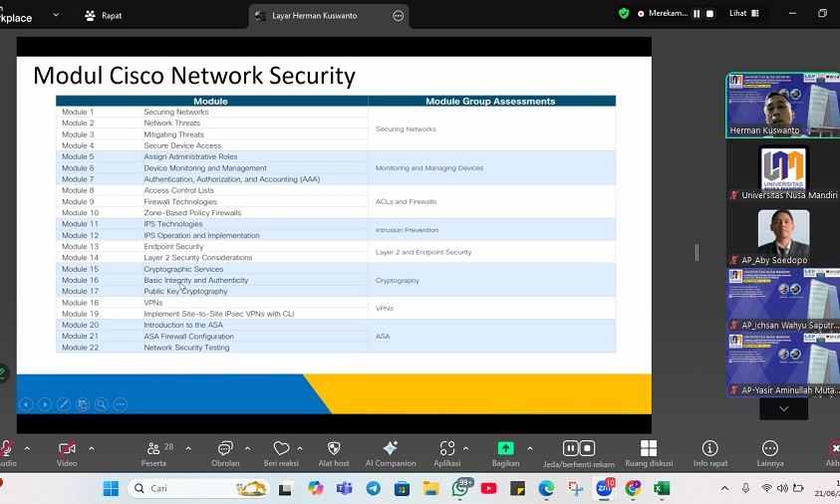
Task: Click 'Intrusion Prevention' group assessment cell
Action: point(407,230)
